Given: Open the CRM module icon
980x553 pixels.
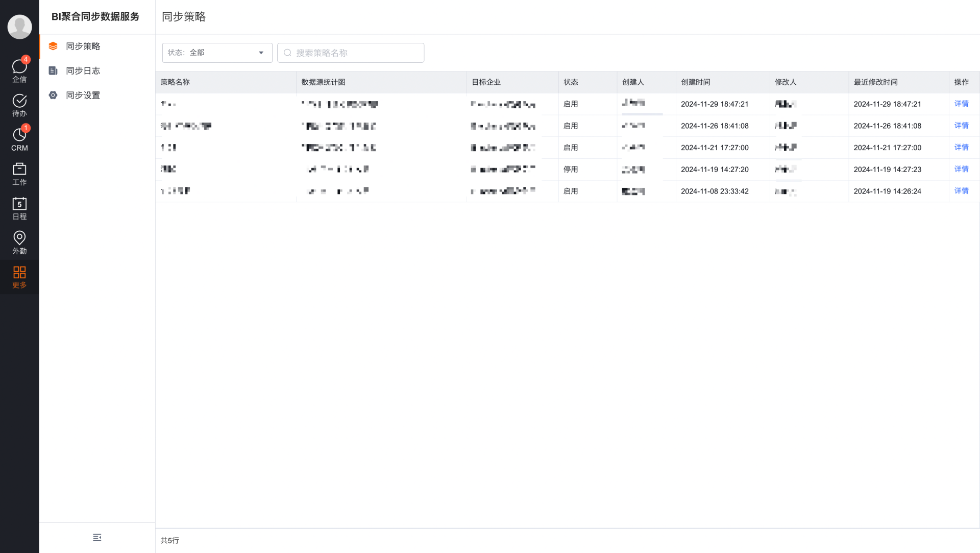Looking at the screenshot, I should coord(19,139).
